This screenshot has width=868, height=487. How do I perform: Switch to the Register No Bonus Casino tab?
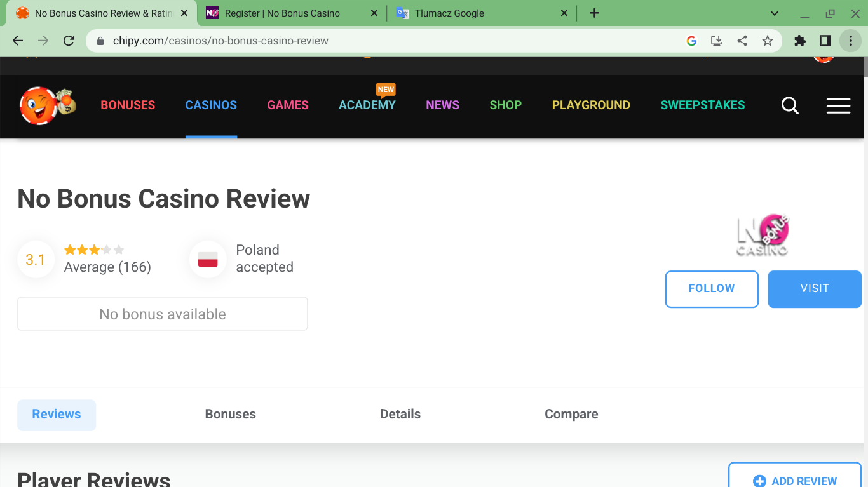pos(282,13)
